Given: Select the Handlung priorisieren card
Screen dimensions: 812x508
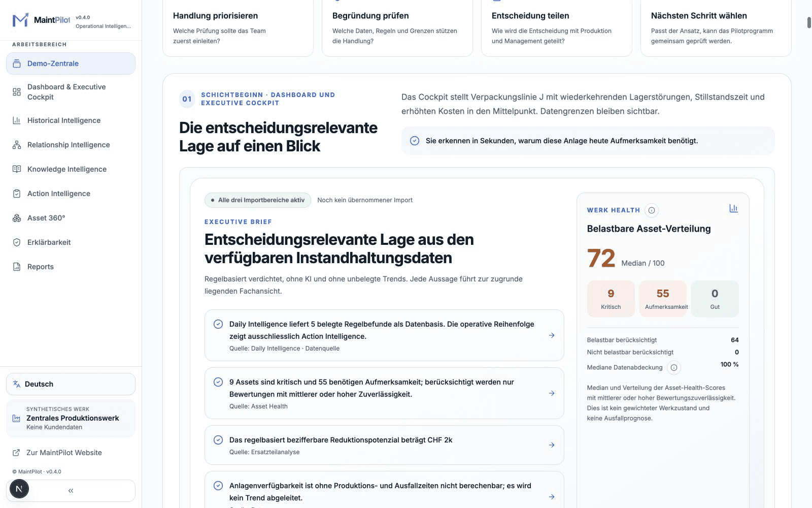Looking at the screenshot, I should (x=238, y=28).
